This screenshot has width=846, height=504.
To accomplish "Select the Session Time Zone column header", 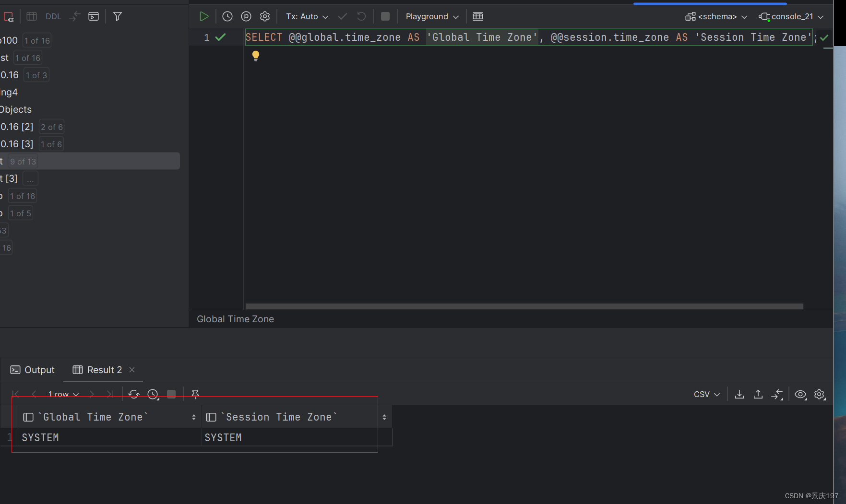I will (x=297, y=417).
